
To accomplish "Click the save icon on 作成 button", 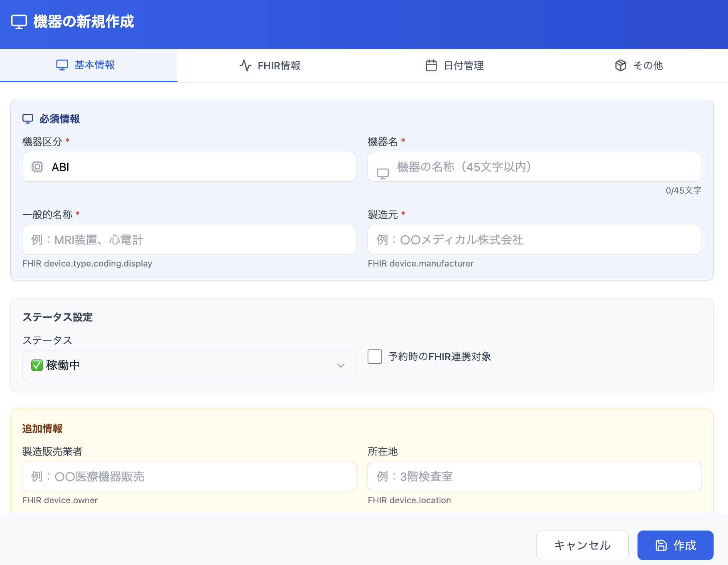I will click(661, 545).
